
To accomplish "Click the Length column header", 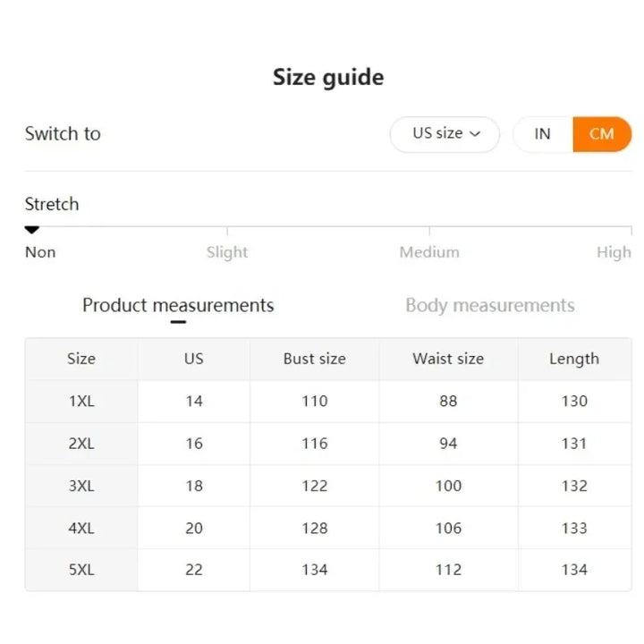I will point(574,359).
